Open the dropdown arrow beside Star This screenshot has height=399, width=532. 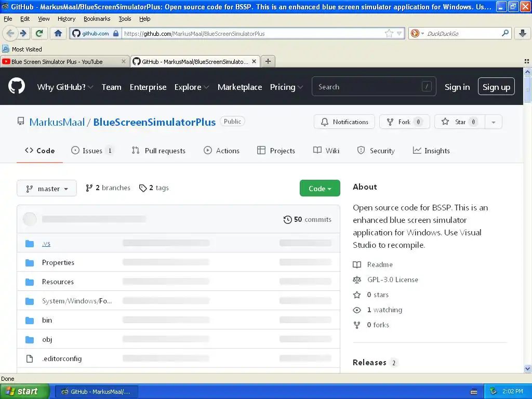[x=494, y=122]
